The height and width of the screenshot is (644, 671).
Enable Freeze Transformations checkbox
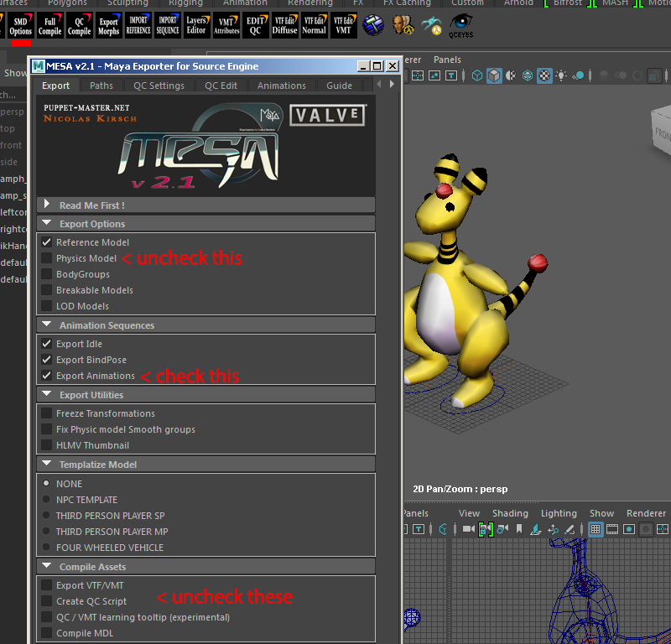point(47,413)
